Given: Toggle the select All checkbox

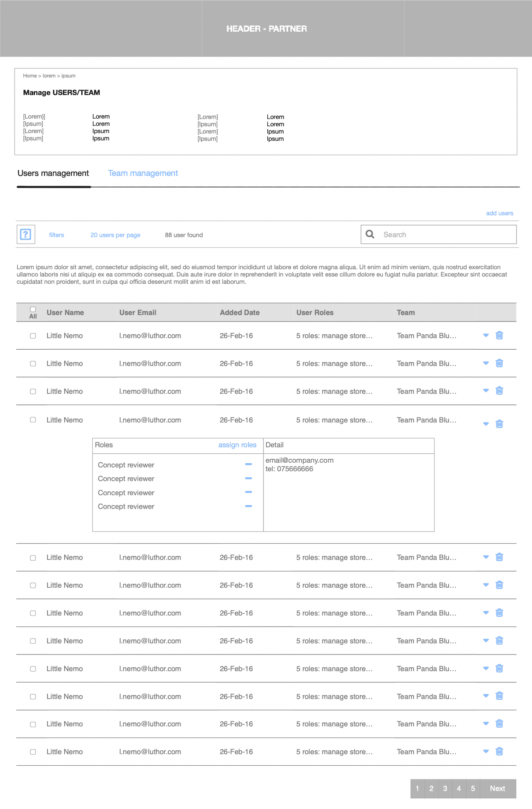Looking at the screenshot, I should pos(33,309).
